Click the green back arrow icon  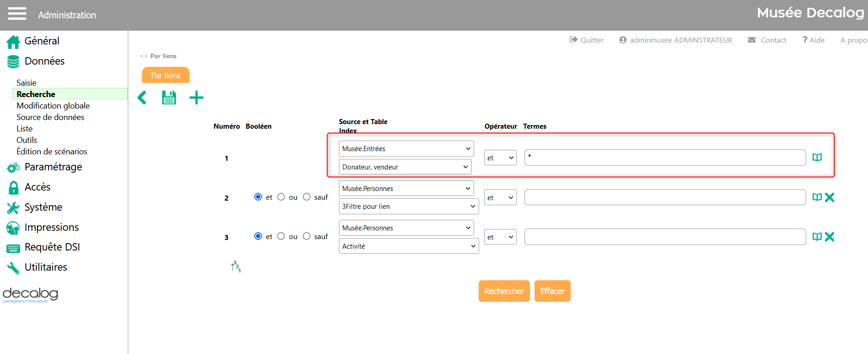tap(142, 98)
